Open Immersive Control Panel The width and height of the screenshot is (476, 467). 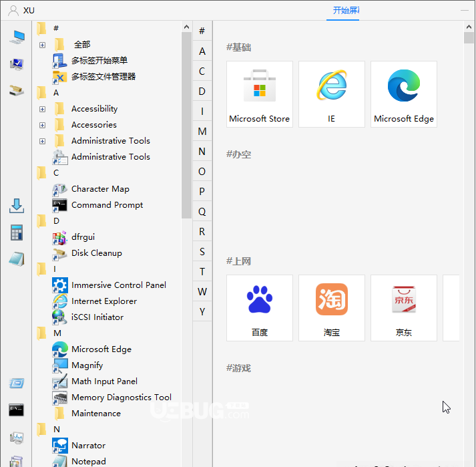pyautogui.click(x=109, y=285)
